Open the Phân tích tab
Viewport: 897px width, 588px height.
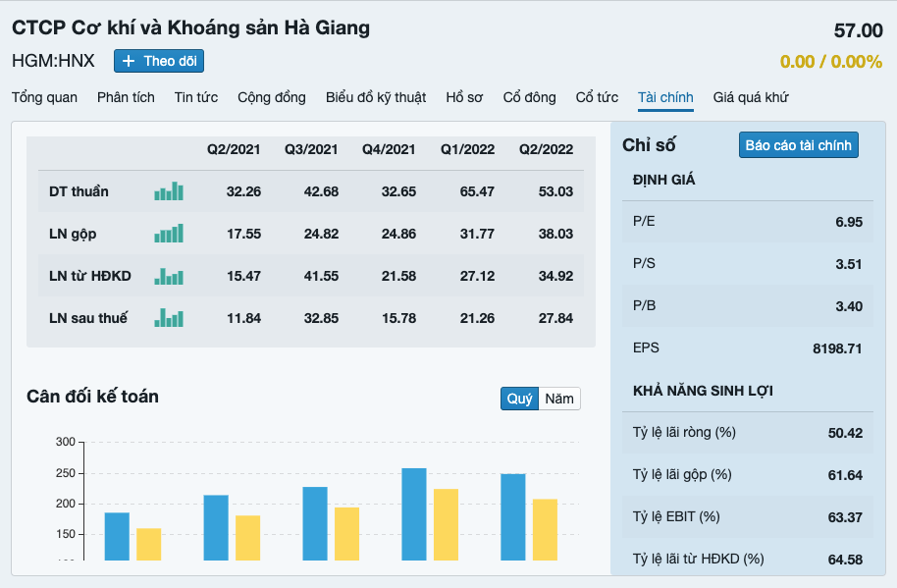[x=126, y=98]
